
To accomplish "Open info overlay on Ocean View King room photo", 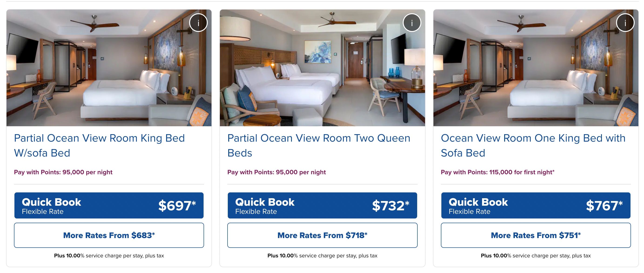I will tap(625, 23).
